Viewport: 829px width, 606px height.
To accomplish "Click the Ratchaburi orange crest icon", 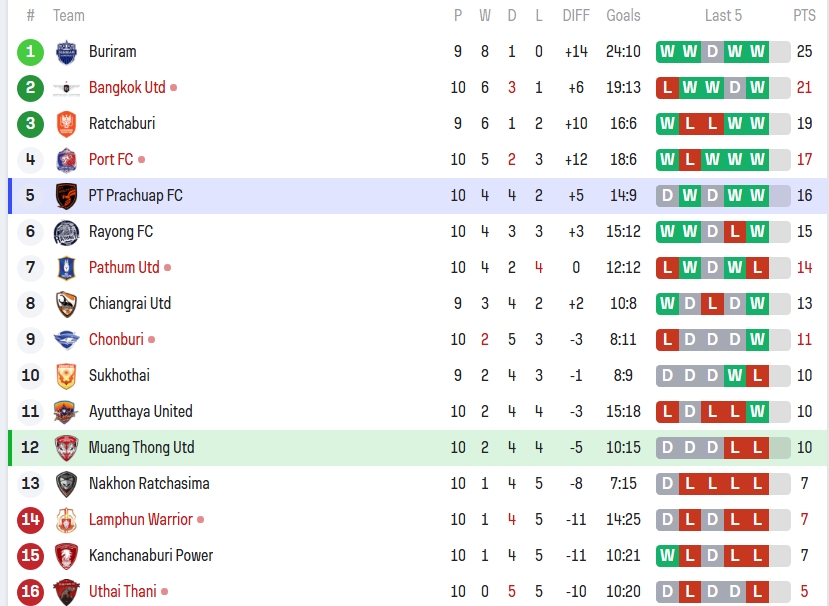I will 66,124.
